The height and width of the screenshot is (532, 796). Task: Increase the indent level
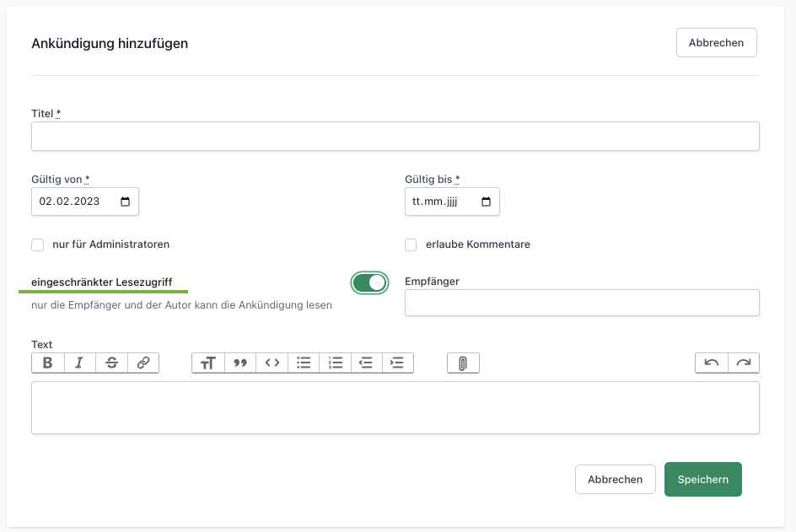(x=397, y=363)
